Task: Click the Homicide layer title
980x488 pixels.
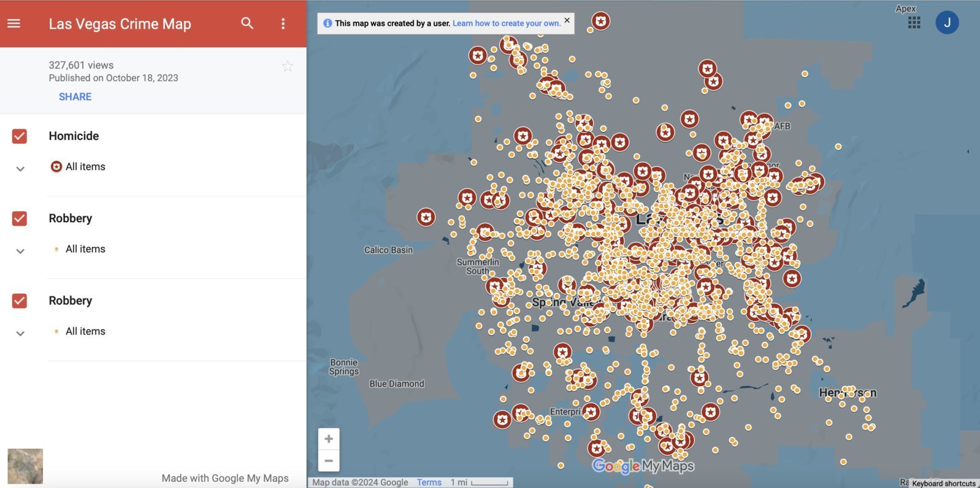Action: point(74,136)
